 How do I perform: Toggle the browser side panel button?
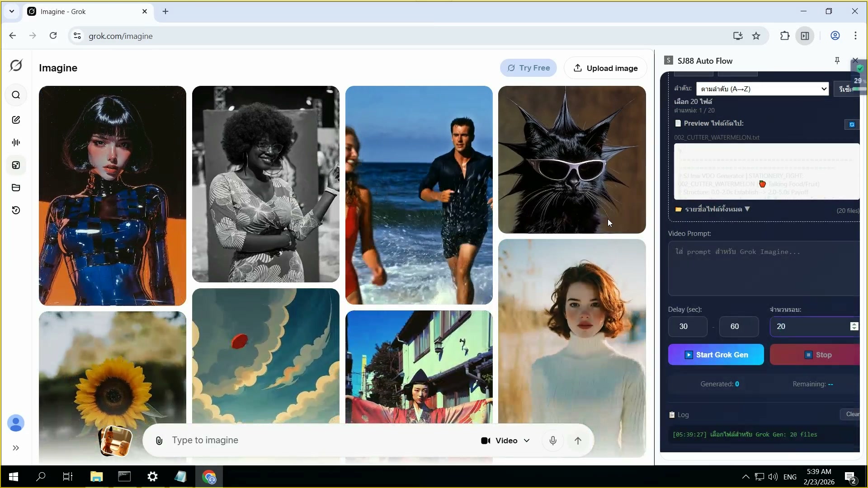[805, 36]
